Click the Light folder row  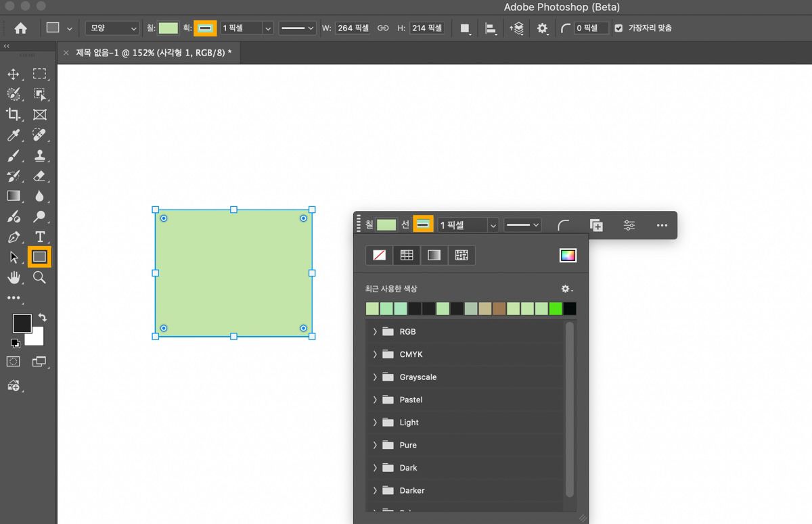(x=464, y=423)
